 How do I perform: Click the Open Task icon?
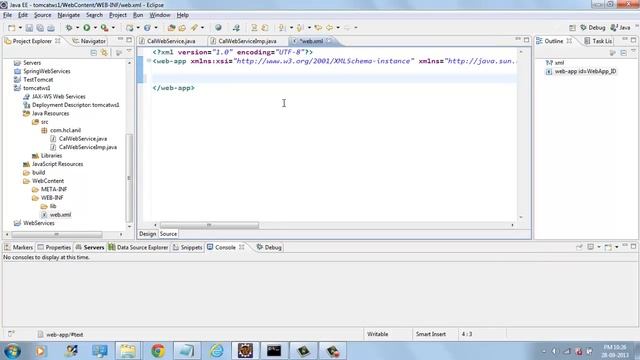click(182, 28)
